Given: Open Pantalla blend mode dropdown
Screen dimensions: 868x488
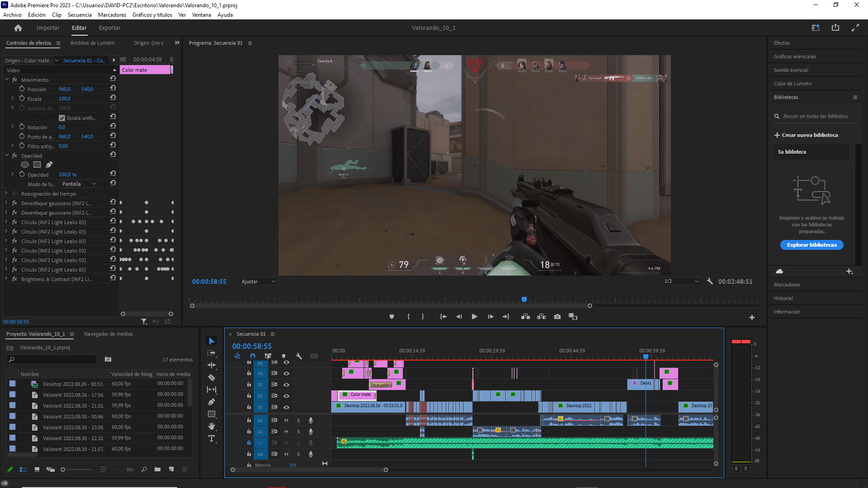Looking at the screenshot, I should tap(79, 184).
